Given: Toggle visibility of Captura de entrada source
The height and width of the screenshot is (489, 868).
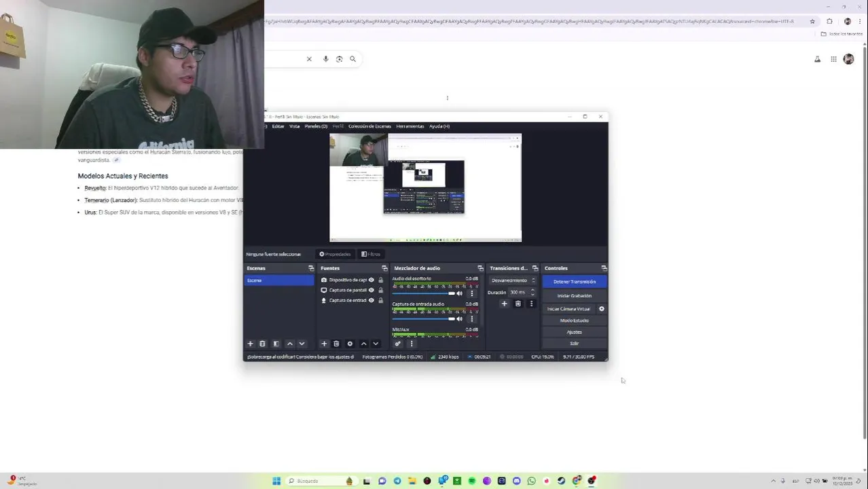Looking at the screenshot, I should tap(371, 300).
